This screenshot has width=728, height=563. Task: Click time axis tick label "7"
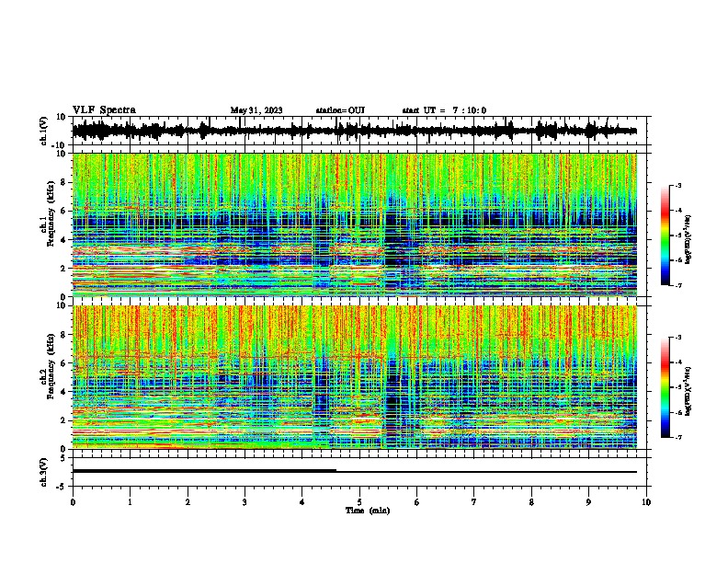[474, 502]
